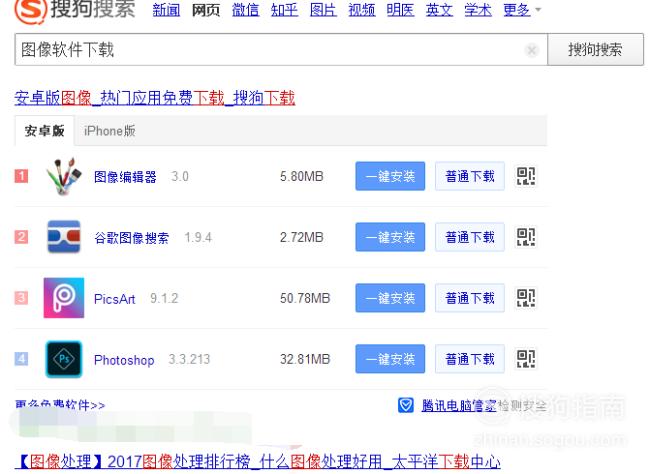Expand the 更多 dropdown arrow
Viewport: 650px width, 474px height.
[538, 9]
